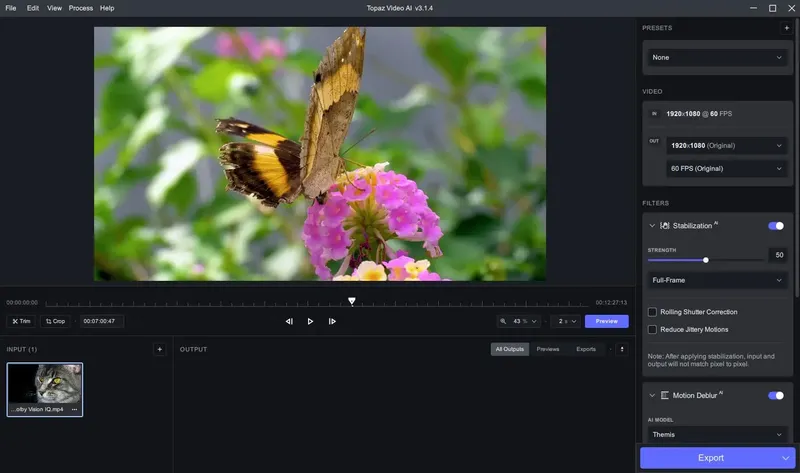Close the Topaz Video AI window
Screen dimensions: 800x473
tap(791, 8)
